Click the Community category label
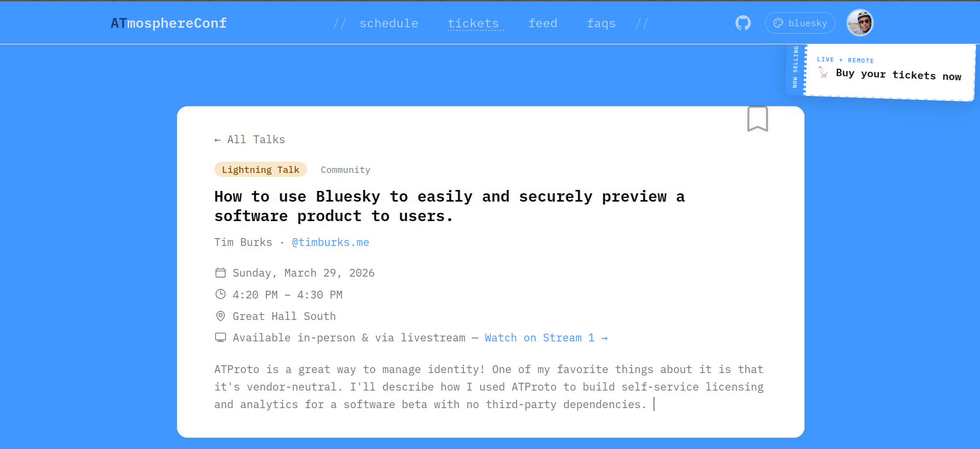Viewport: 980px width, 449px height. click(345, 170)
